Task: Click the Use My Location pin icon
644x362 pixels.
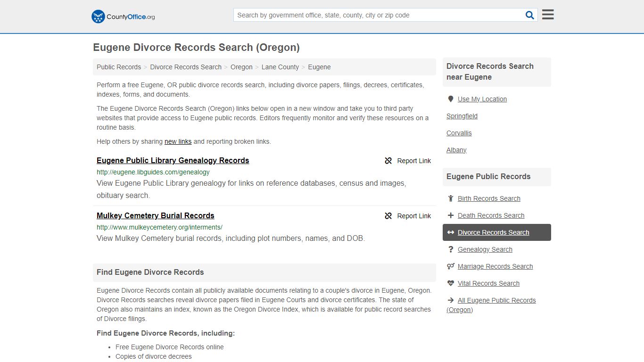Action: point(451,99)
